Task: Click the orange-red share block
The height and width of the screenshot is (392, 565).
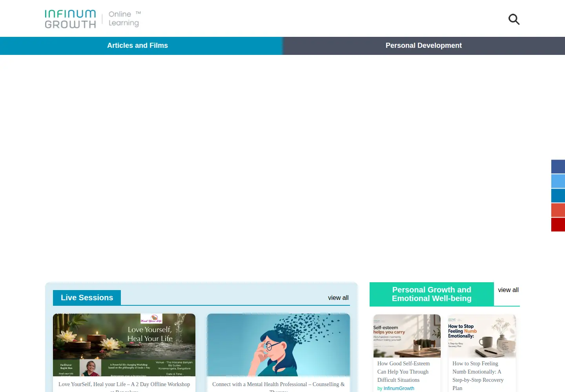Action: click(558, 210)
